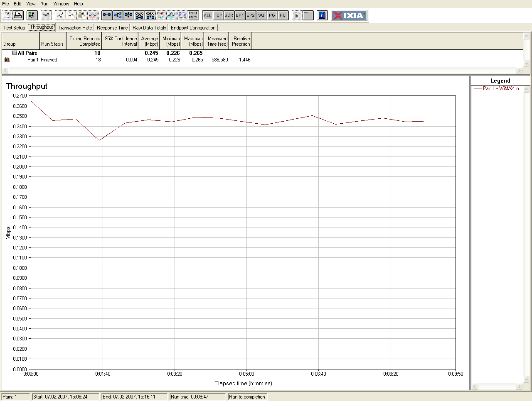The height and width of the screenshot is (401, 532).
Task: Toggle the EP1 endpoint group button
Action: (x=240, y=15)
